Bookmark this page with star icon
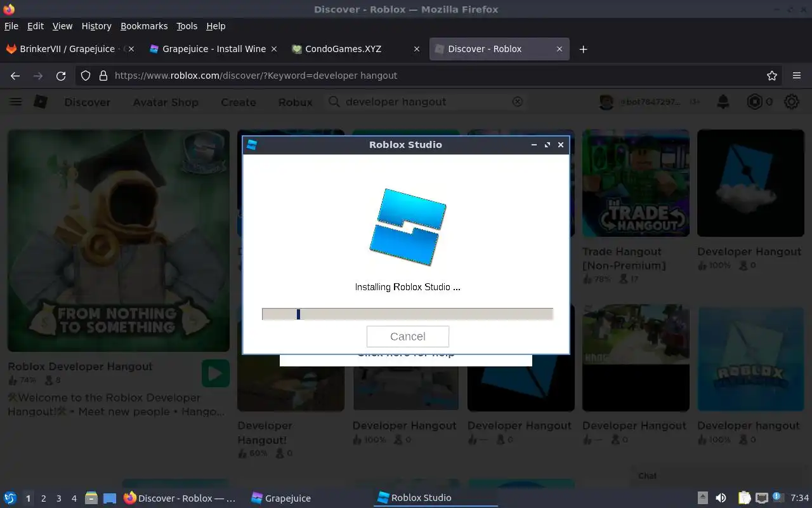Viewport: 812px width, 508px height. (x=772, y=76)
